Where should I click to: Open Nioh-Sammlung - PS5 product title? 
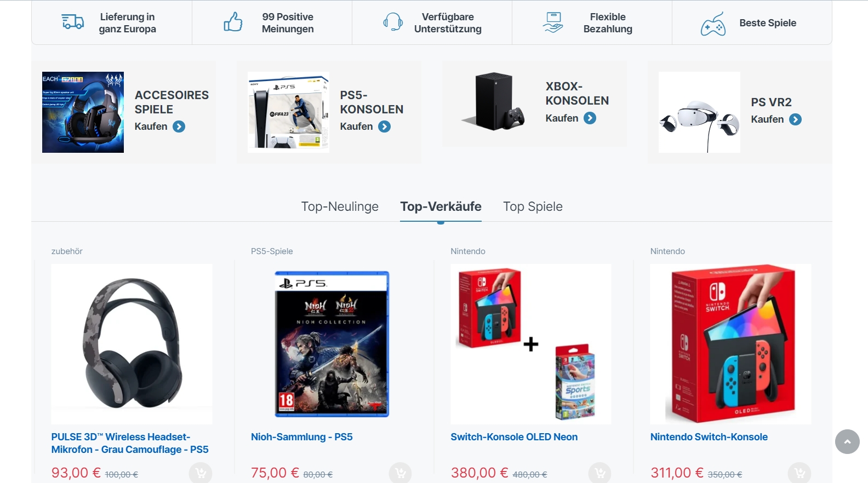[x=301, y=437]
